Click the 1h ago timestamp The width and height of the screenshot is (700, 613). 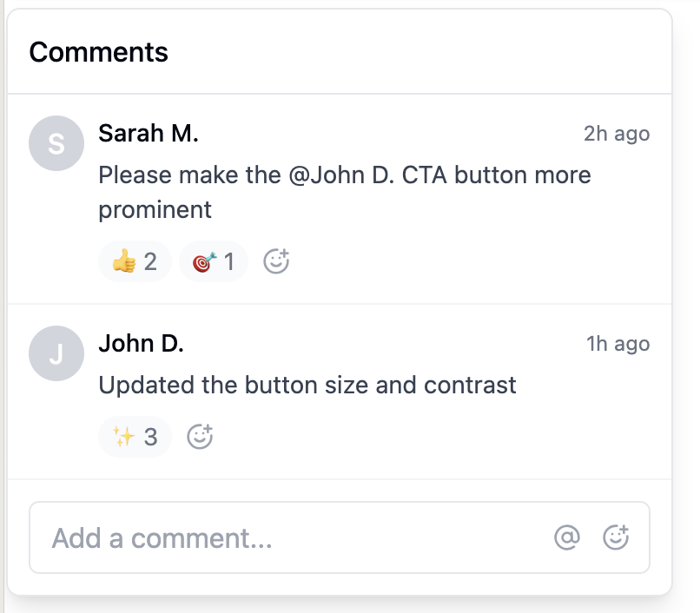click(x=618, y=344)
